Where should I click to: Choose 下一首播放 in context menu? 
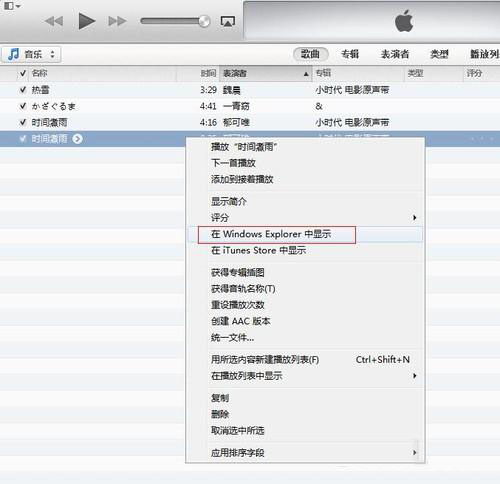click(305, 163)
